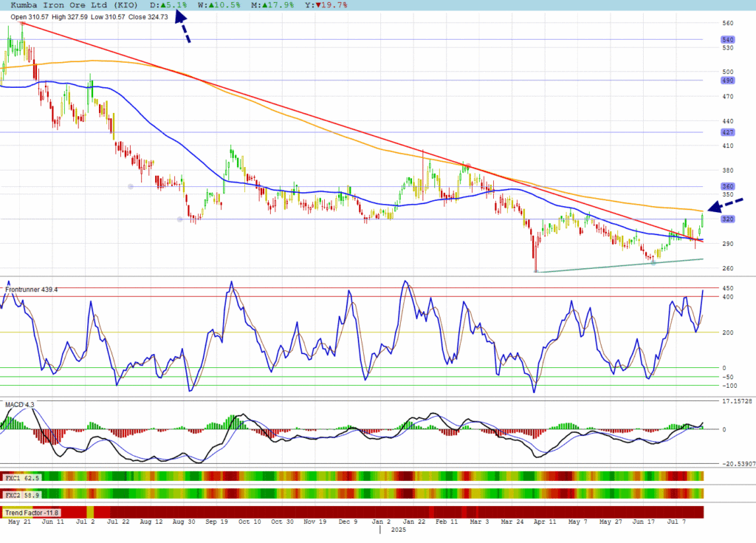The image size is (756, 543).
Task: Click the Low 310.57 price readout
Action: (108, 17)
